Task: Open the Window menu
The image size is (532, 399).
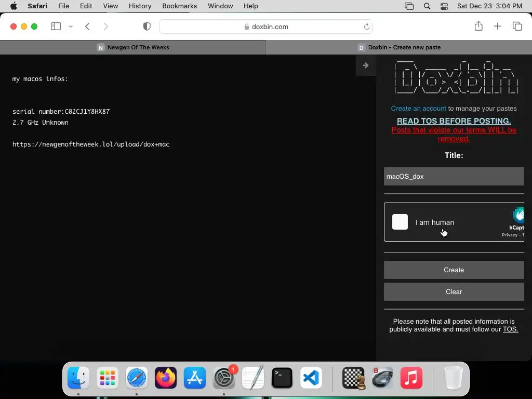Action: (x=220, y=6)
